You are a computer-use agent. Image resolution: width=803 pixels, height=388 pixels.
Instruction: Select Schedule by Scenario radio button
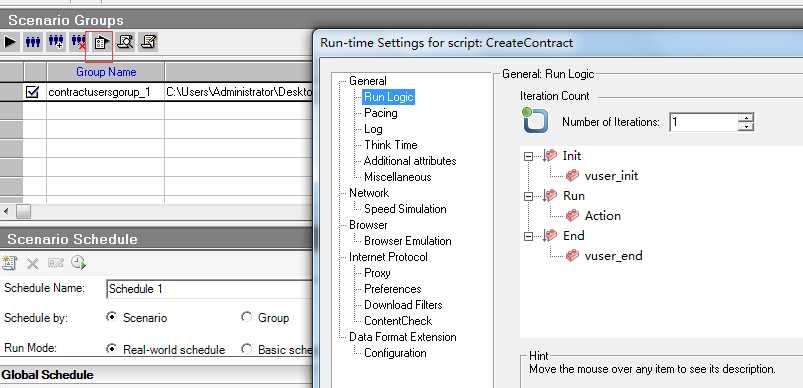[x=111, y=317]
